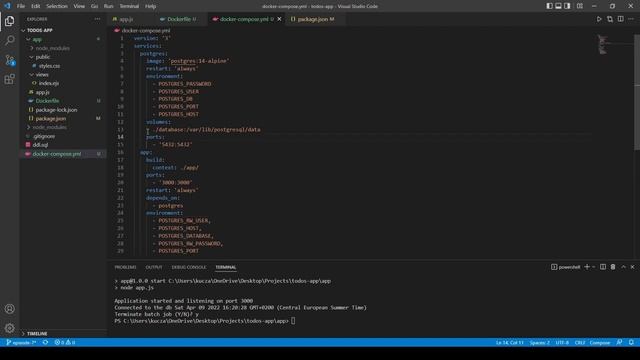The image size is (640, 360).
Task: Click the sync changes icon in status bar
Action: (45, 342)
